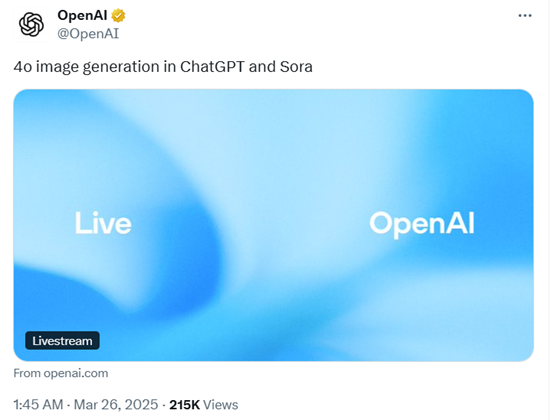Open the From openai.com source link

pos(61,373)
